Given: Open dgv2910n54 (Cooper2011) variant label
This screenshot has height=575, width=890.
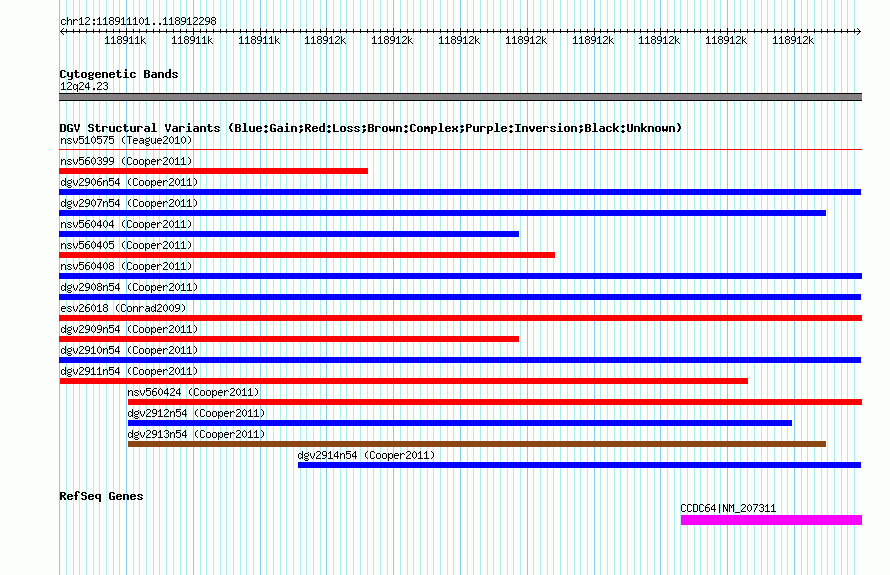Looking at the screenshot, I should [129, 350].
